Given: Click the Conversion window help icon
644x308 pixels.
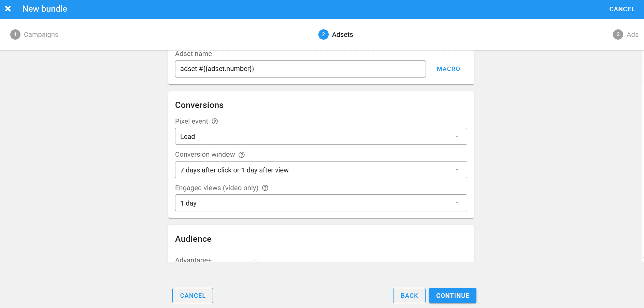Looking at the screenshot, I should pos(242,155).
